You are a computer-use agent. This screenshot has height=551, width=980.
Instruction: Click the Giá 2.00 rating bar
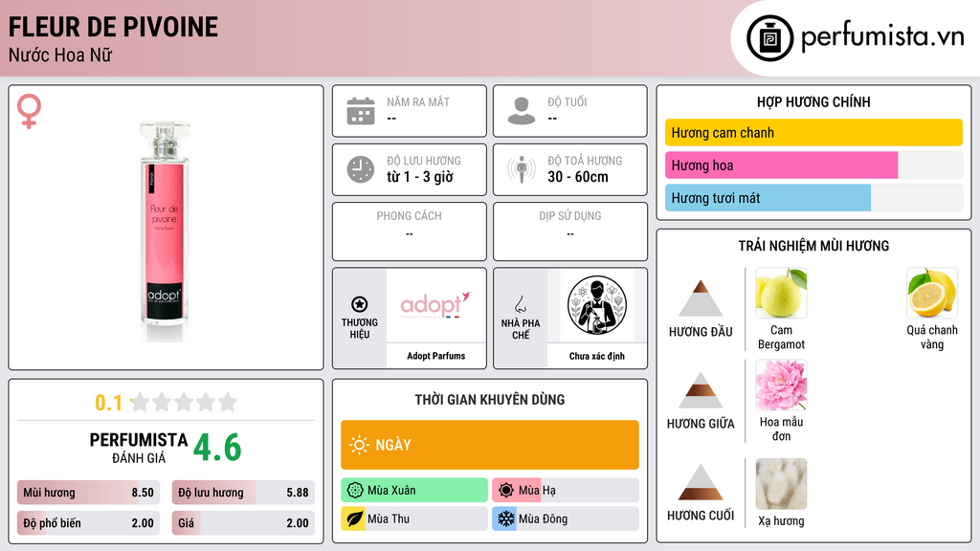click(x=243, y=523)
